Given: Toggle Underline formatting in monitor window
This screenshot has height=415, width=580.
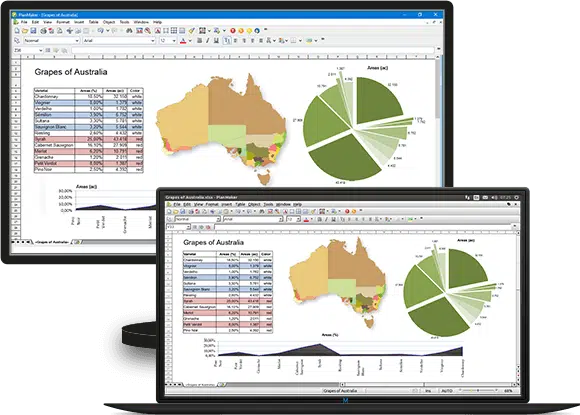Looking at the screenshot, I should 216,41.
